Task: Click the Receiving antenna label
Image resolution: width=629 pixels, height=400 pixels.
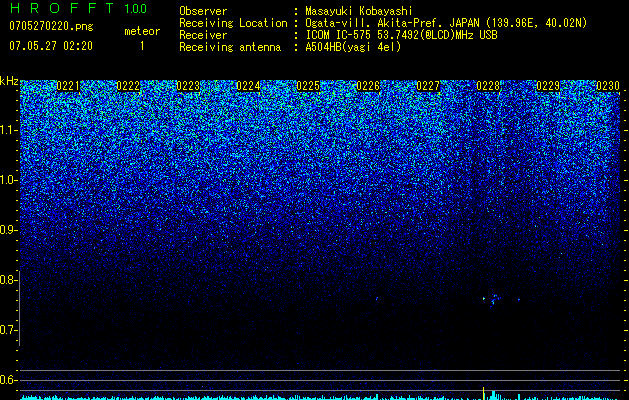Action: 230,47
